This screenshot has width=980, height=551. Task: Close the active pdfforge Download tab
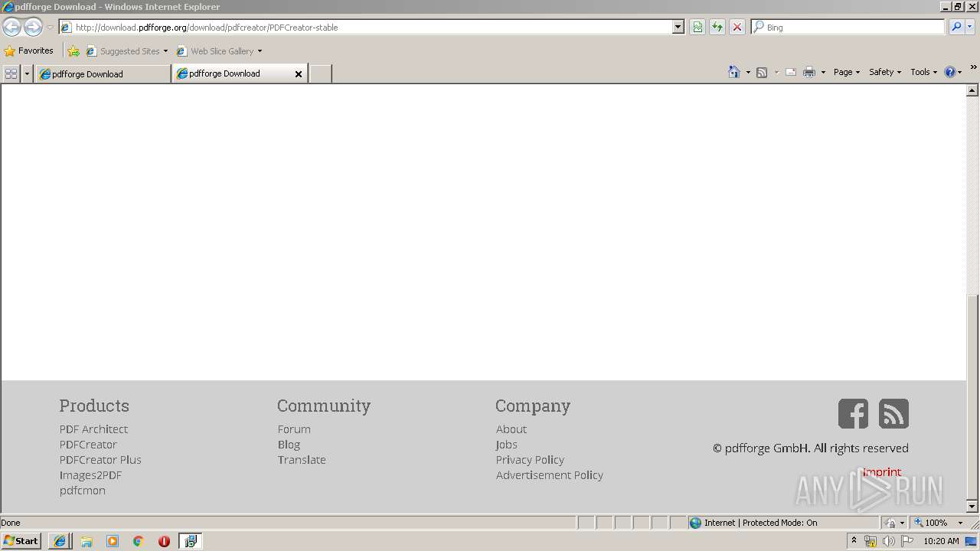(x=299, y=74)
